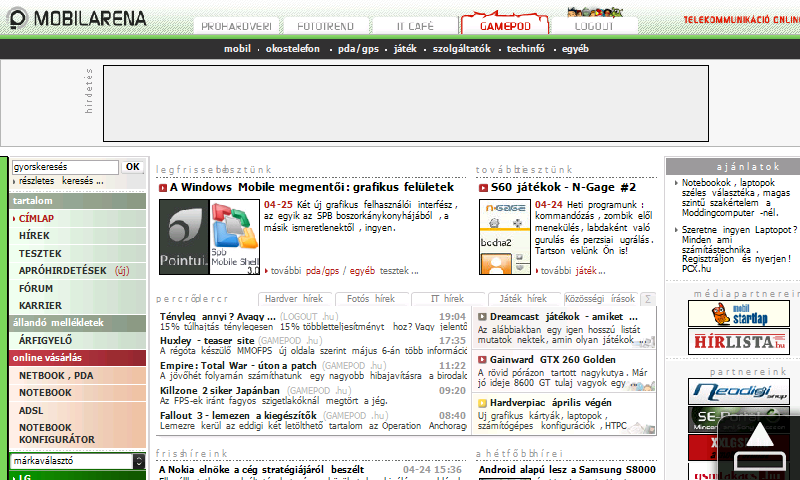This screenshot has width=800, height=480.
Task: Switch to the IT hírek tab
Action: click(447, 299)
